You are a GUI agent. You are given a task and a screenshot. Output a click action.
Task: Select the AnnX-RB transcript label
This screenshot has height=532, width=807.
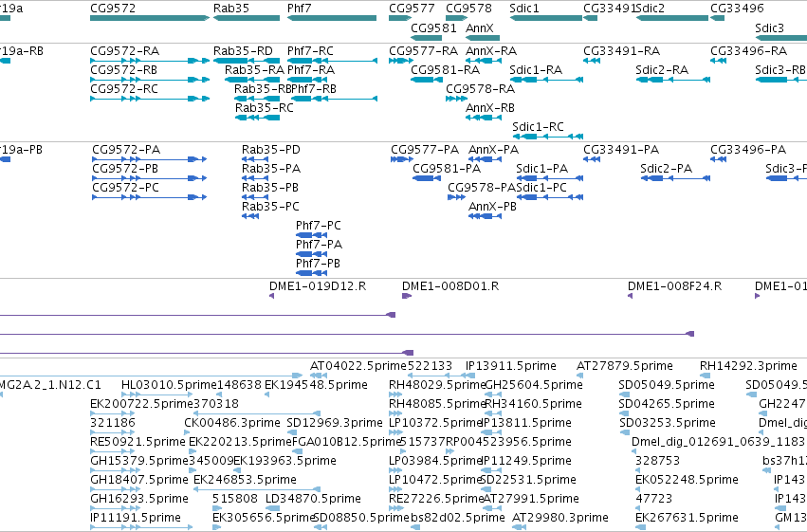490,108
